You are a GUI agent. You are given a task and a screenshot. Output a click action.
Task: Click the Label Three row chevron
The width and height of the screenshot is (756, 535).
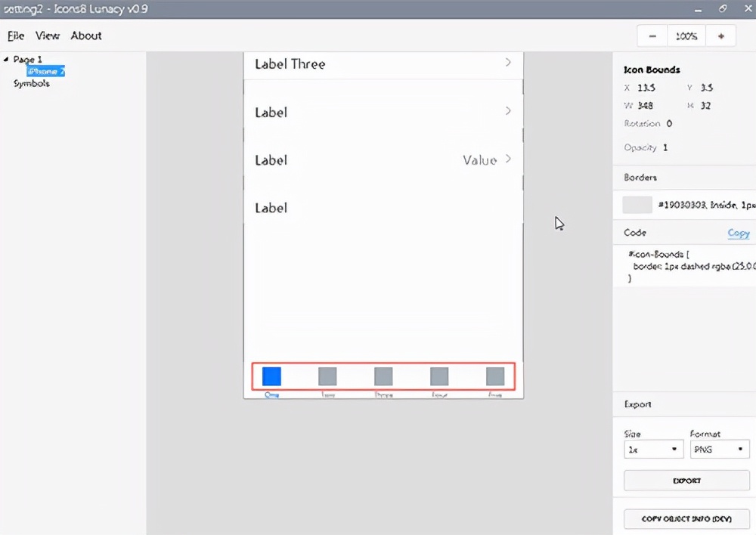coord(508,62)
